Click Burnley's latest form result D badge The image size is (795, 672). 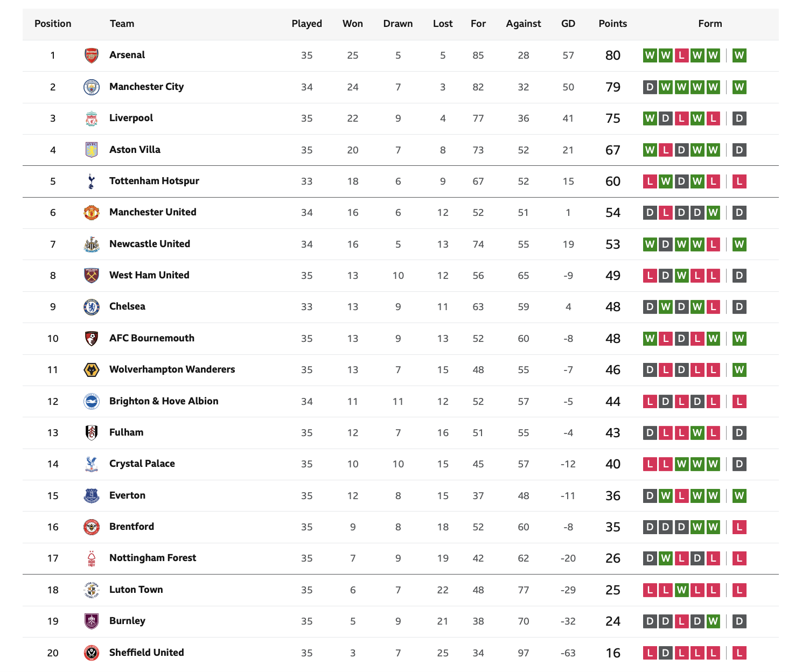pyautogui.click(x=740, y=621)
